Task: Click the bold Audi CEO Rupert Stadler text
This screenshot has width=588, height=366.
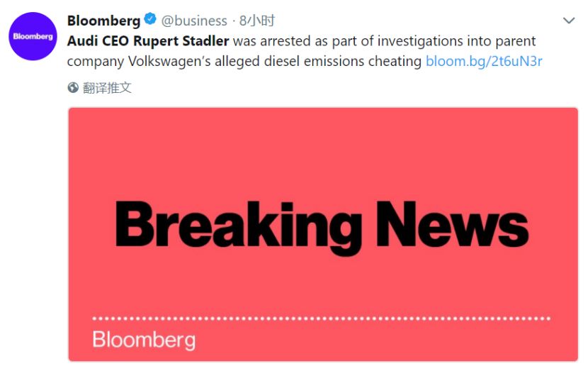Action: point(148,41)
